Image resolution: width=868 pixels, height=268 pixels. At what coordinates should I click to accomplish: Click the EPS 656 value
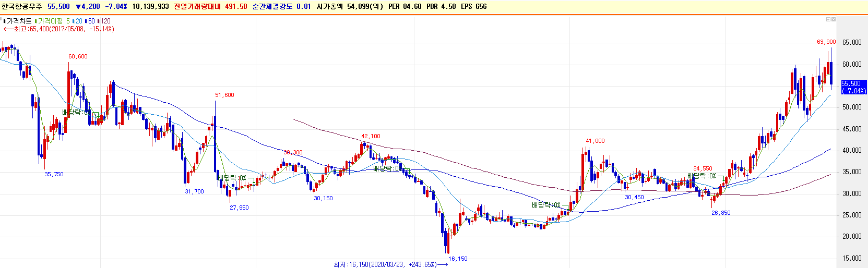(x=474, y=7)
